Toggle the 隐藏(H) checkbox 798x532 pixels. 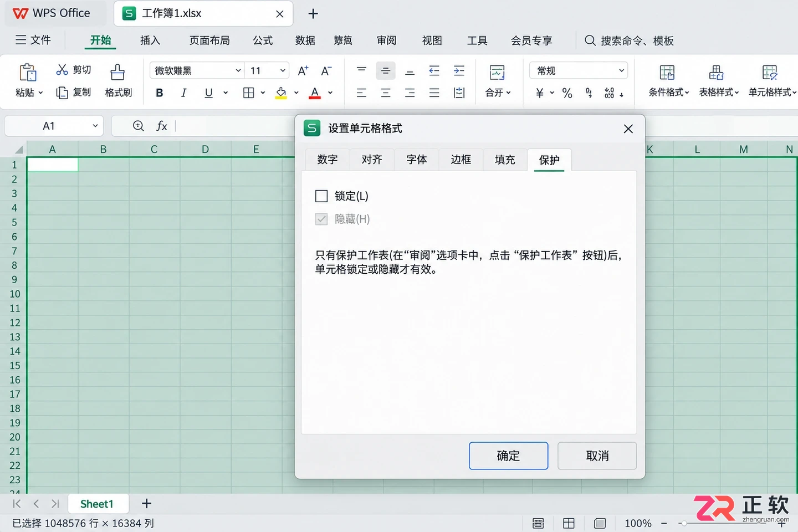click(x=321, y=219)
